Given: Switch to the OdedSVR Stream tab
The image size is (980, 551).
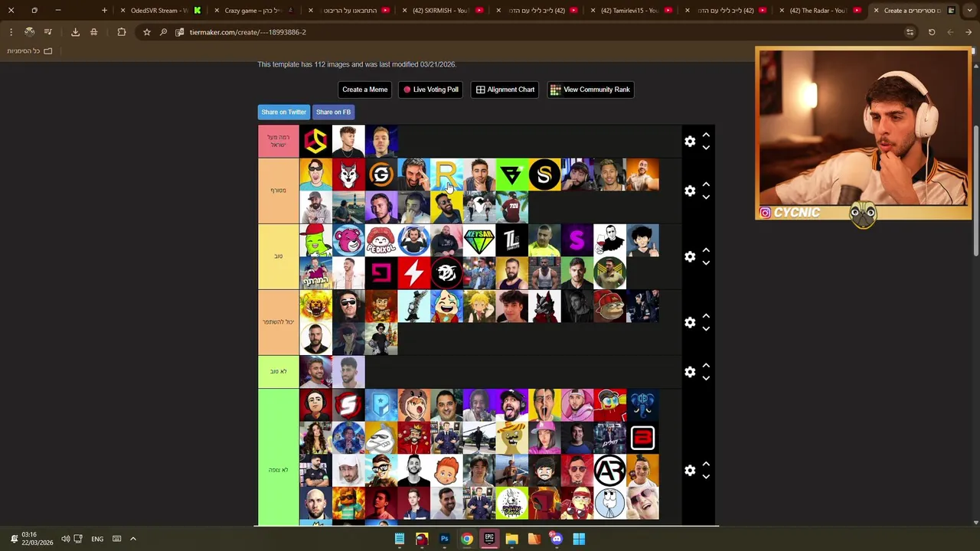Looking at the screenshot, I should [x=158, y=11].
